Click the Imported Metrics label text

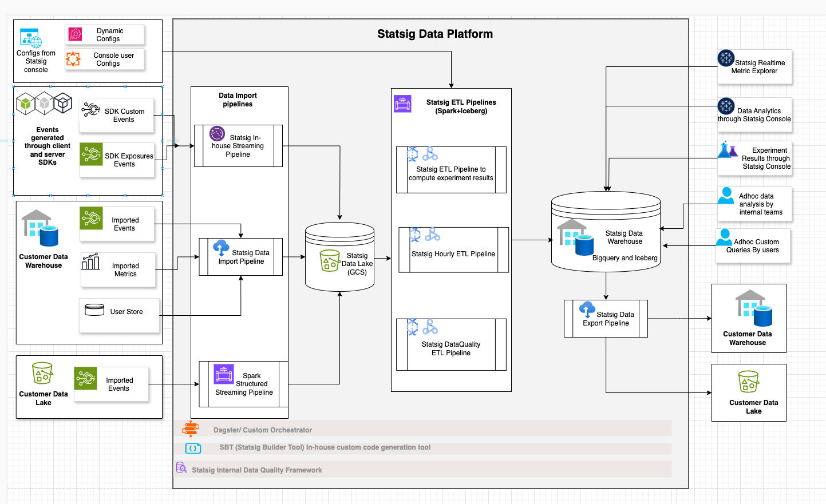125,270
